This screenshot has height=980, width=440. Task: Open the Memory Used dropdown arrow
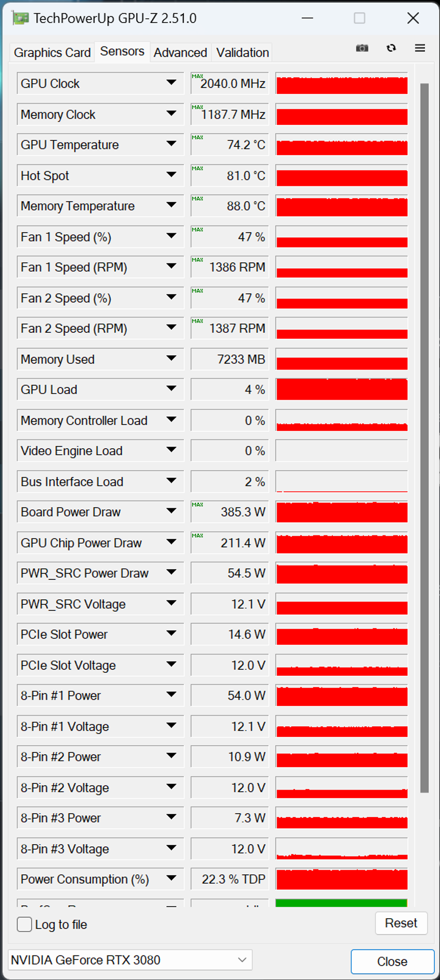[172, 359]
